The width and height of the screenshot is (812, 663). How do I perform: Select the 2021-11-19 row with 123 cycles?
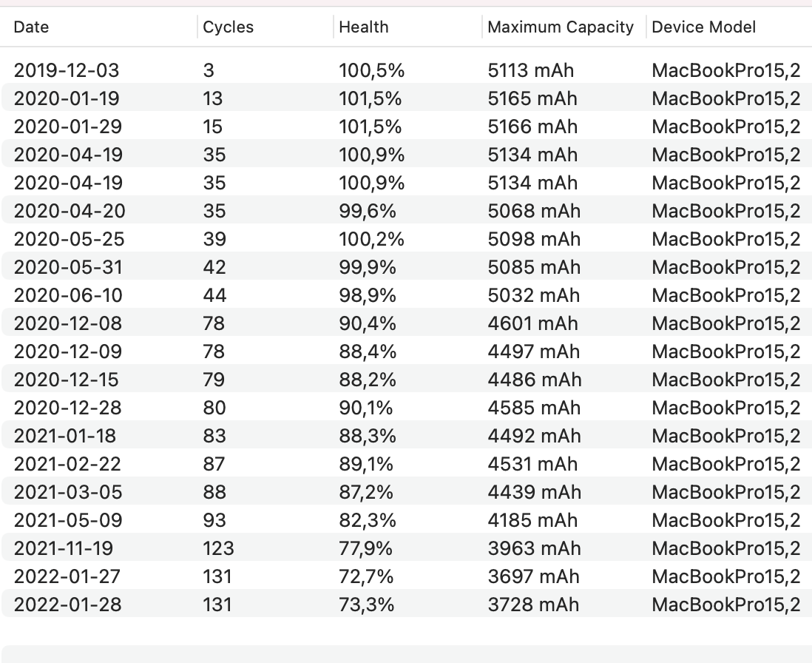(407, 548)
